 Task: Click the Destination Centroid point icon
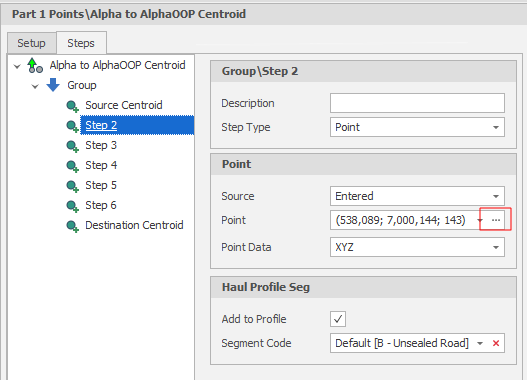[x=72, y=226]
